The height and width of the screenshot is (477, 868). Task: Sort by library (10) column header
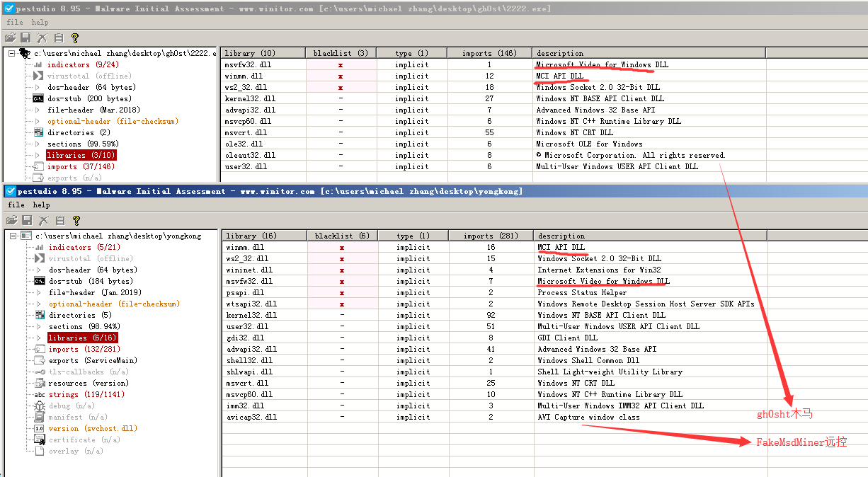[x=263, y=53]
